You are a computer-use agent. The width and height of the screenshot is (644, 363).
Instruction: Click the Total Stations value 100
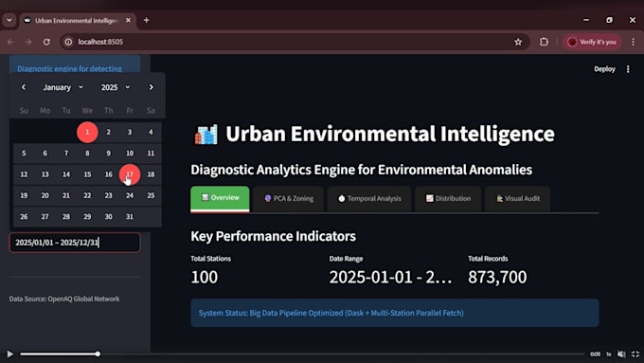205,277
